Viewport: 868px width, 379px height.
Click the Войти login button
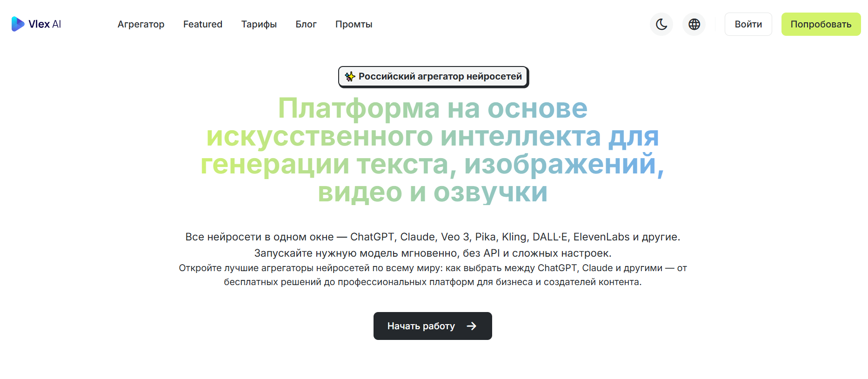pyautogui.click(x=748, y=24)
